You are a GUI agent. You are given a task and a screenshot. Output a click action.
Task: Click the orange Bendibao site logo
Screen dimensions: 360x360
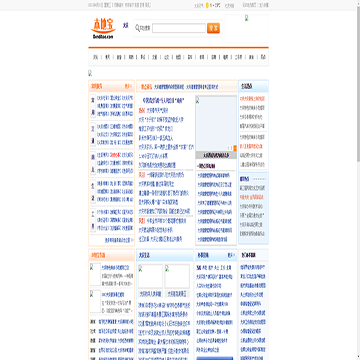[x=103, y=28]
